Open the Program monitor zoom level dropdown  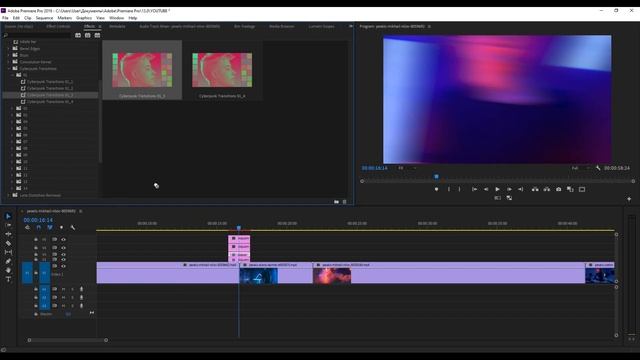pyautogui.click(x=407, y=168)
